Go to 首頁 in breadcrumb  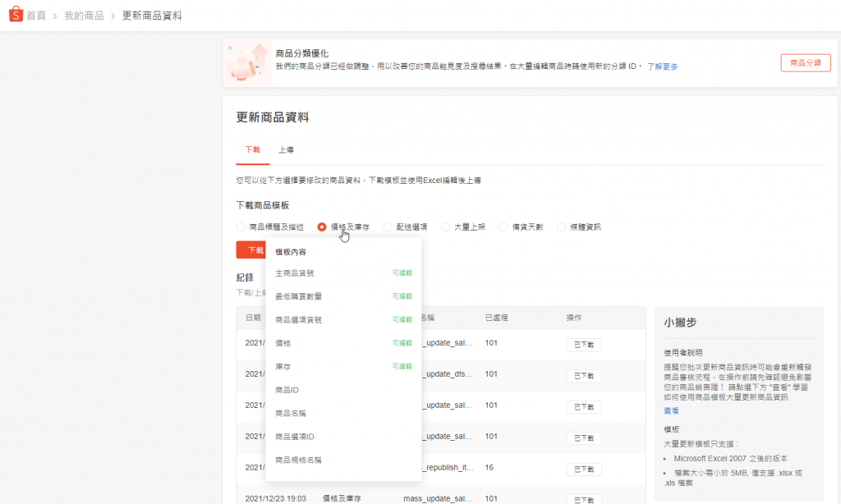(36, 16)
